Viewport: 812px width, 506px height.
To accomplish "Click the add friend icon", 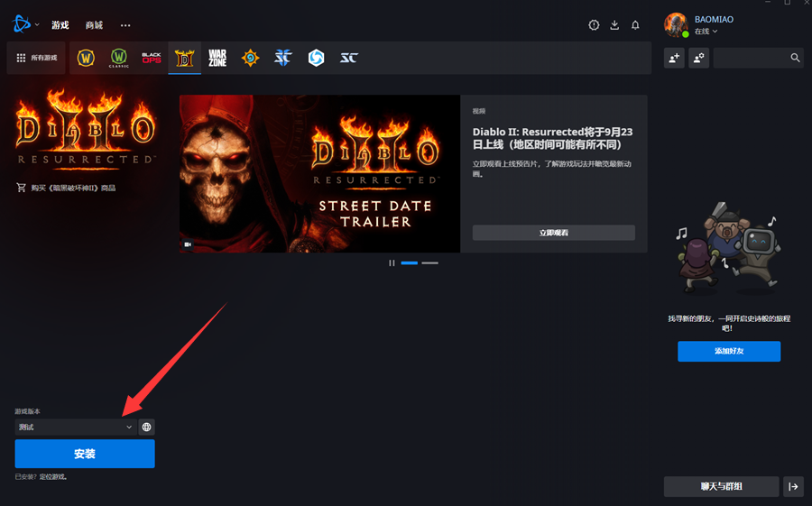I will (x=674, y=58).
